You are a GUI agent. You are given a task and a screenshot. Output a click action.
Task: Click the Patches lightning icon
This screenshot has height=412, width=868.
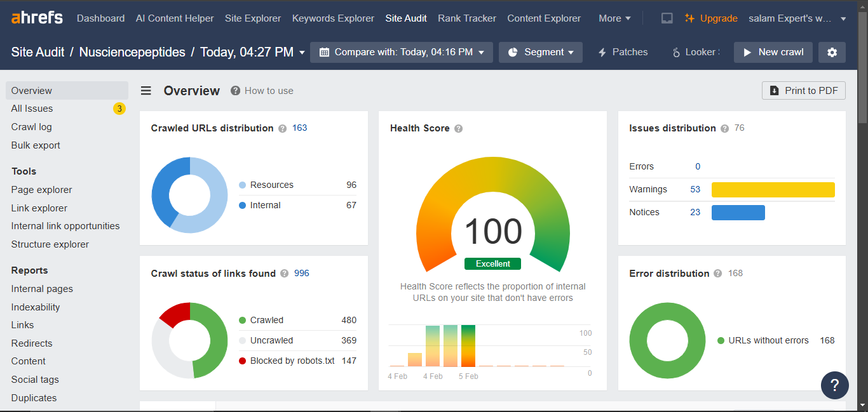point(602,53)
